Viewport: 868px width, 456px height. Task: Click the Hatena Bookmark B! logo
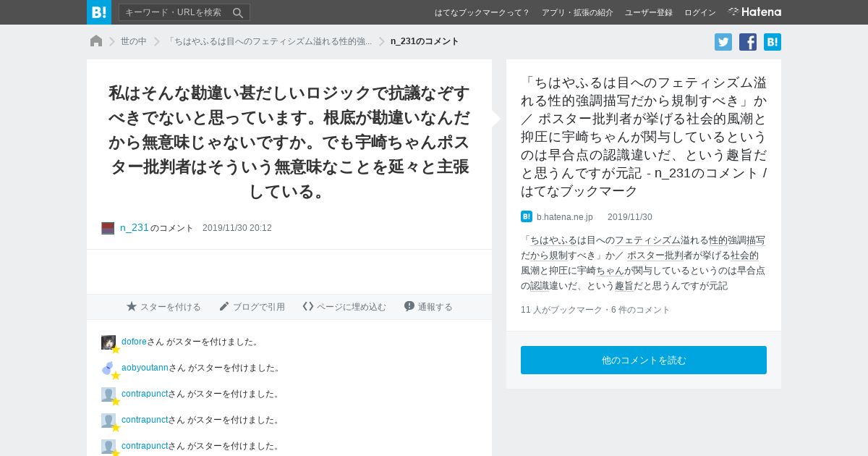point(99,12)
